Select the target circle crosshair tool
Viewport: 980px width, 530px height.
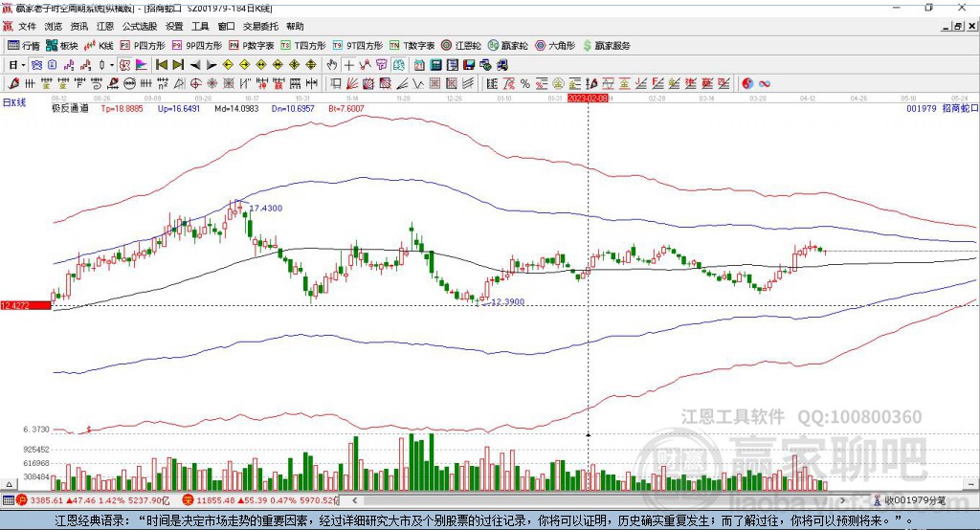coord(195,84)
